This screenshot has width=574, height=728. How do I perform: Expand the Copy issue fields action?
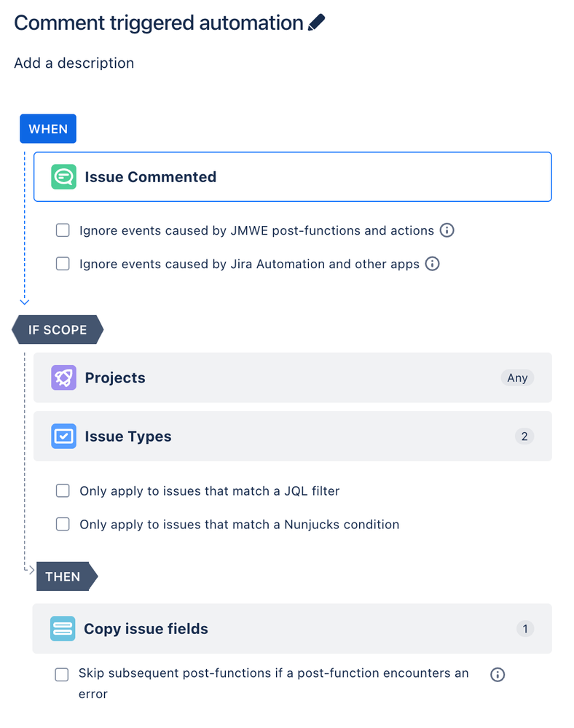[x=292, y=629]
